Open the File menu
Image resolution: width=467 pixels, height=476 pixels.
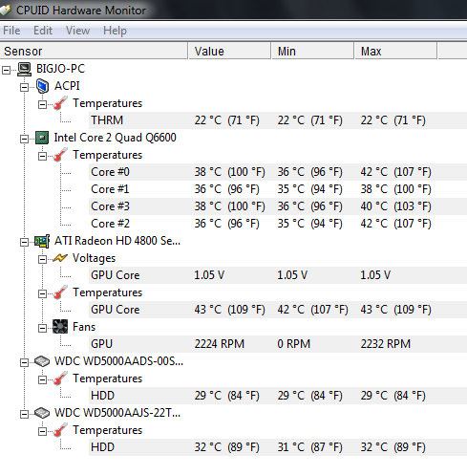[11, 31]
